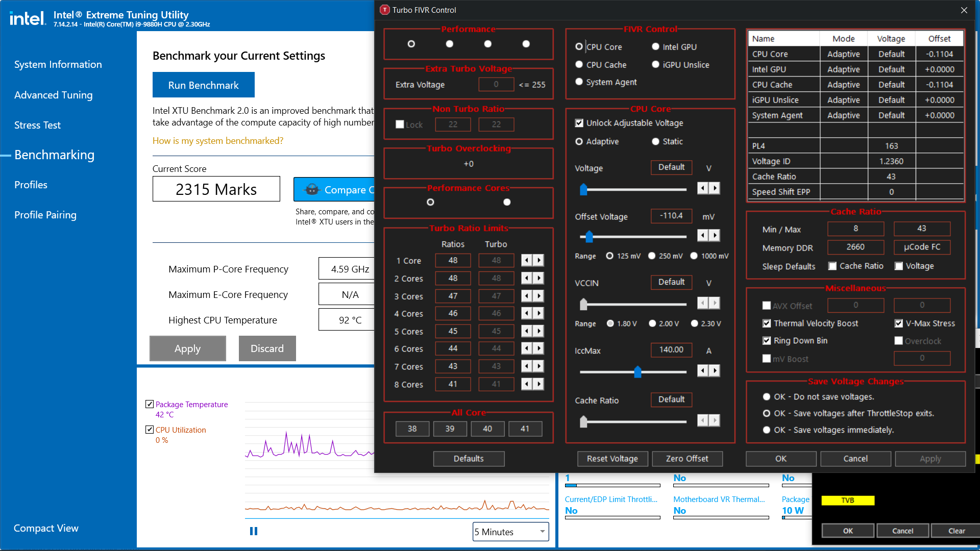The width and height of the screenshot is (980, 551).
Task: Toggle CPU Utilization graph checkbox
Action: pyautogui.click(x=150, y=430)
